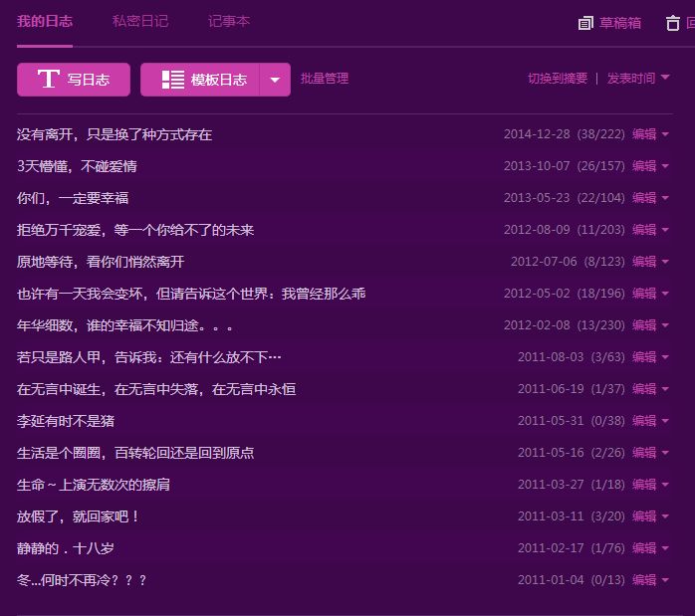Switch view with 切换到摘要 link

click(x=558, y=79)
